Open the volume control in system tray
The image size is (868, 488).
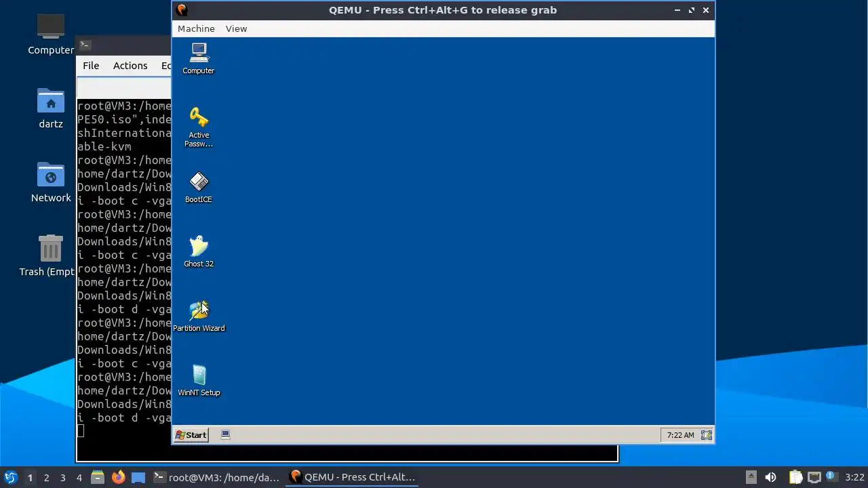point(770,477)
